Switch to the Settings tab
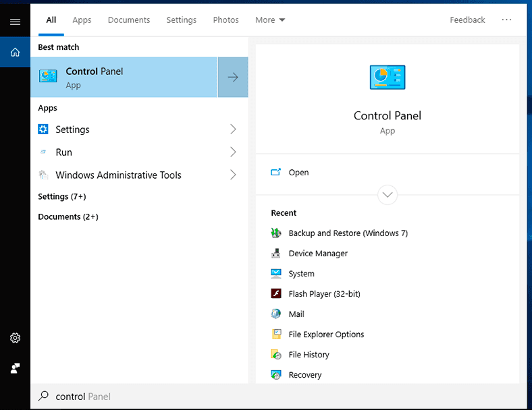 pyautogui.click(x=182, y=20)
